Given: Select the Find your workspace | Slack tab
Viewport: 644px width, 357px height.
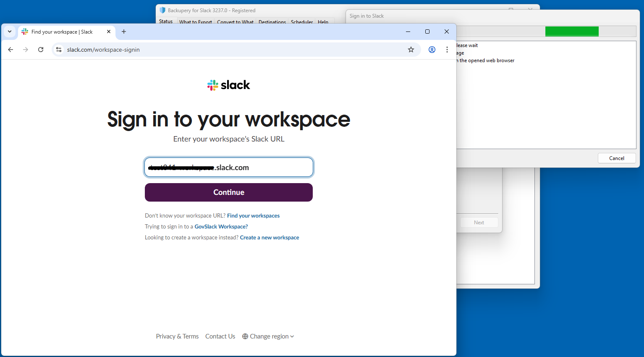Looking at the screenshot, I should [67, 32].
